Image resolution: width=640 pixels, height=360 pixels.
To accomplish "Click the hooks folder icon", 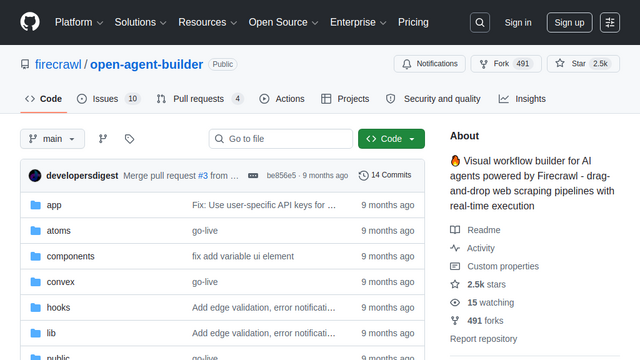I will coord(36,307).
